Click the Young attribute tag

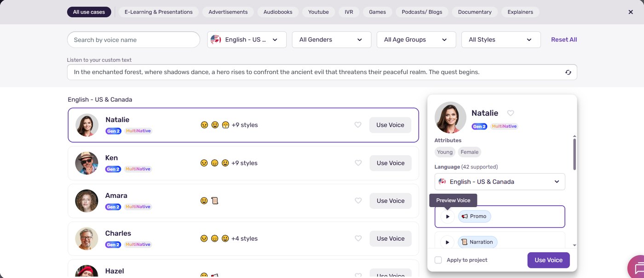445,152
